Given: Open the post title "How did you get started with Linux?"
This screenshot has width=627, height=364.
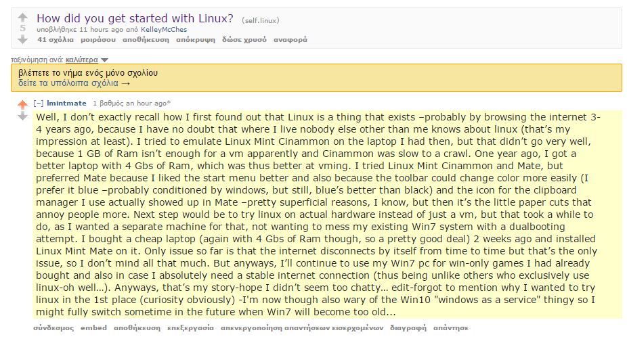Looking at the screenshot, I should click(x=135, y=18).
